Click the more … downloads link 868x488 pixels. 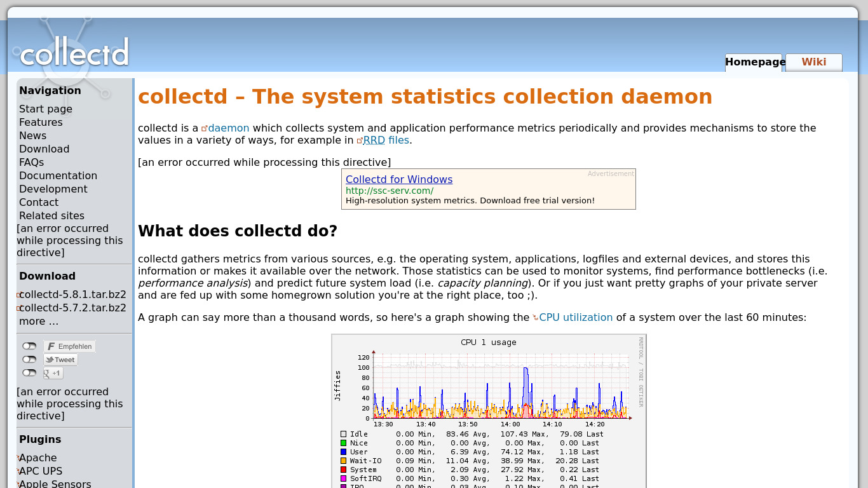tap(39, 321)
